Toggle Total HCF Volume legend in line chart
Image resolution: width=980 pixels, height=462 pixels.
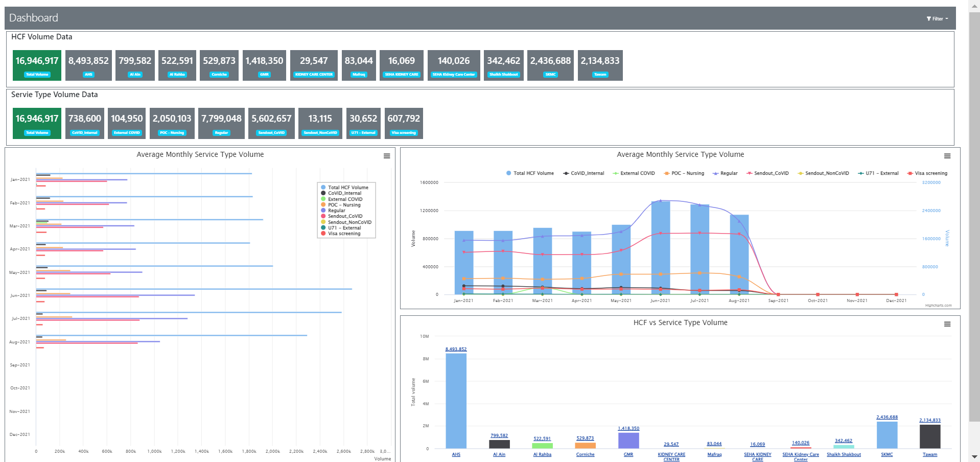pos(530,173)
